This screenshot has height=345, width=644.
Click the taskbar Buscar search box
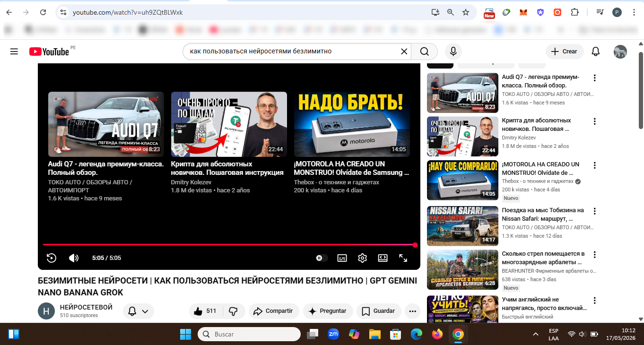point(249,334)
